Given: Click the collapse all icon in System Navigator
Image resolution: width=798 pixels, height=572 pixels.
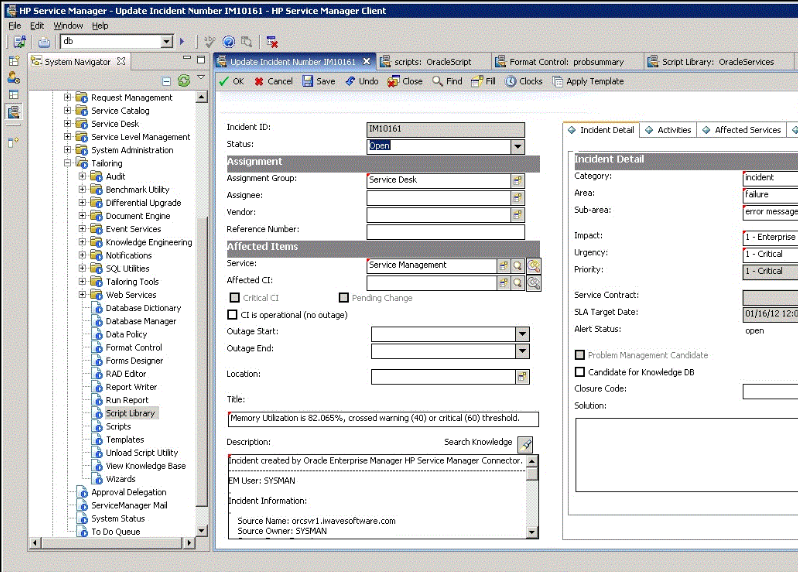Looking at the screenshot, I should pos(166,81).
